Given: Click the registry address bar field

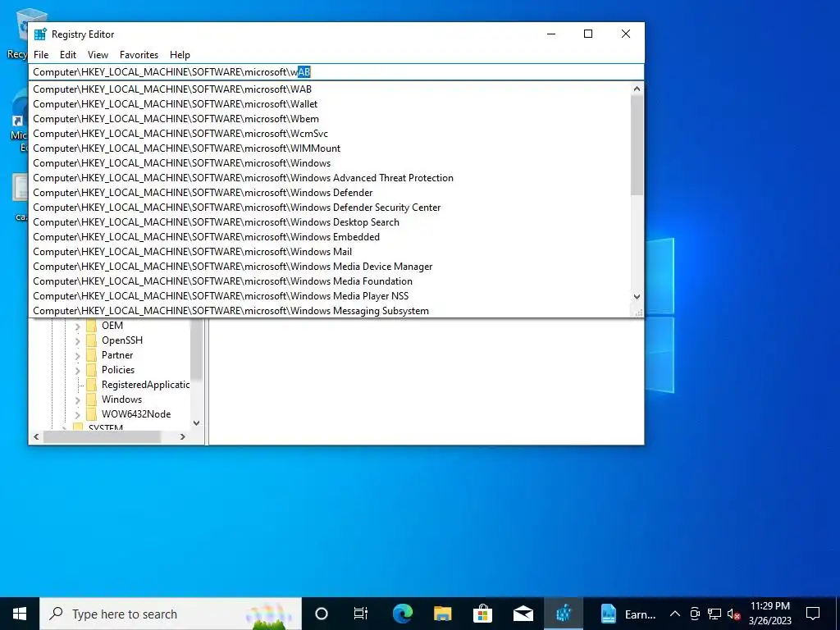Looking at the screenshot, I should 336,72.
